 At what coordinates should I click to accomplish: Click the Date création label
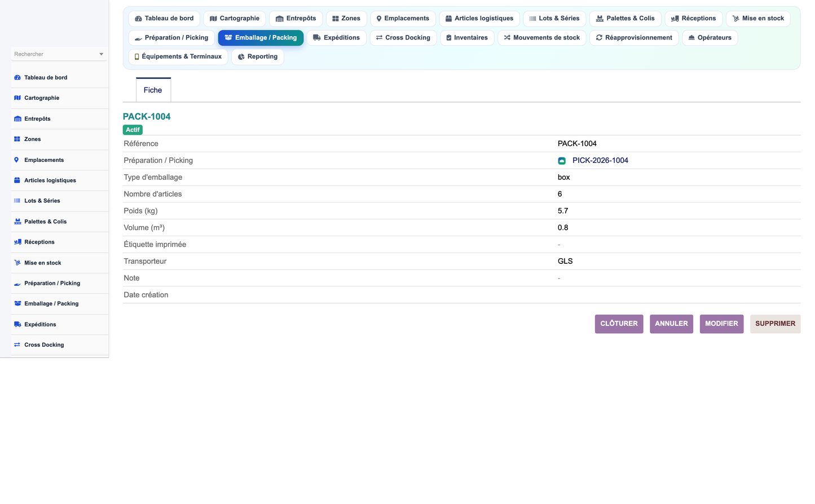pyautogui.click(x=146, y=295)
